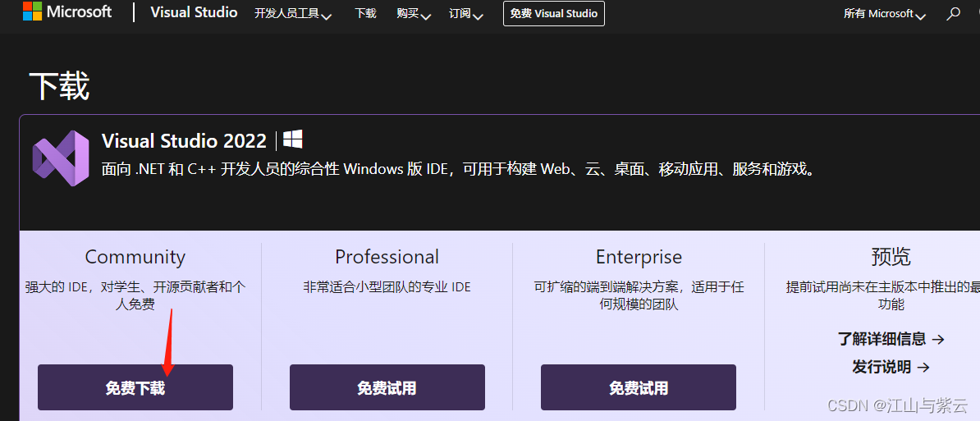Click the Enterprise edition heading
The height and width of the screenshot is (421, 980).
[639, 257]
